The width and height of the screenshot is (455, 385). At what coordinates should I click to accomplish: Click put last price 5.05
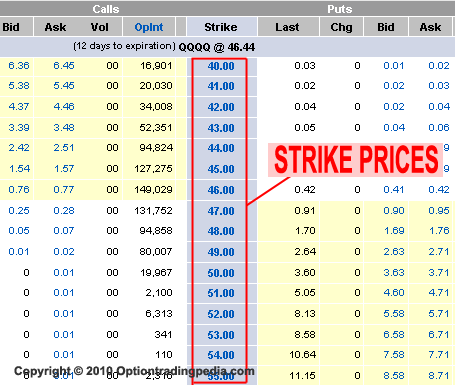pyautogui.click(x=305, y=293)
